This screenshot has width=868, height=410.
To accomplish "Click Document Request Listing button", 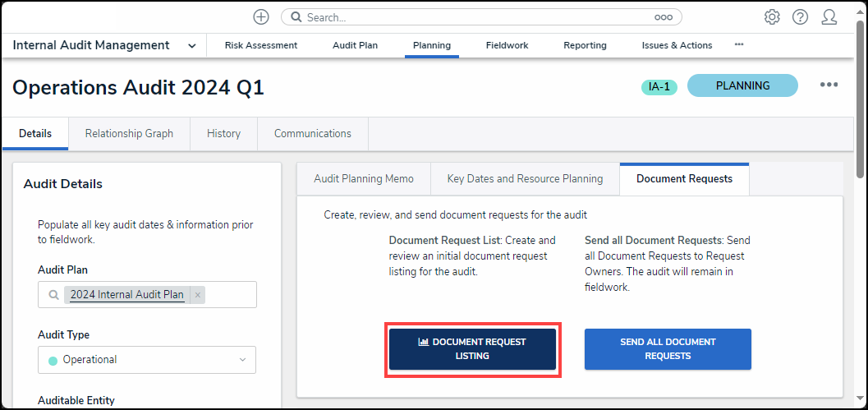I will [472, 349].
